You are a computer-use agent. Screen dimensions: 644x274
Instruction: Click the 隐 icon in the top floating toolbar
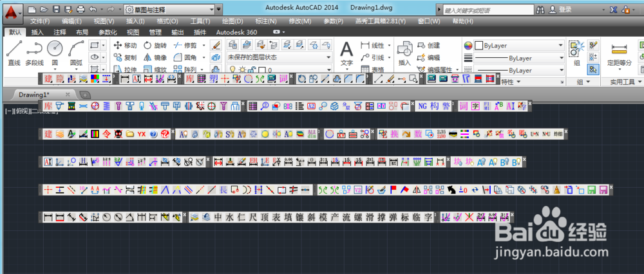[60, 78]
